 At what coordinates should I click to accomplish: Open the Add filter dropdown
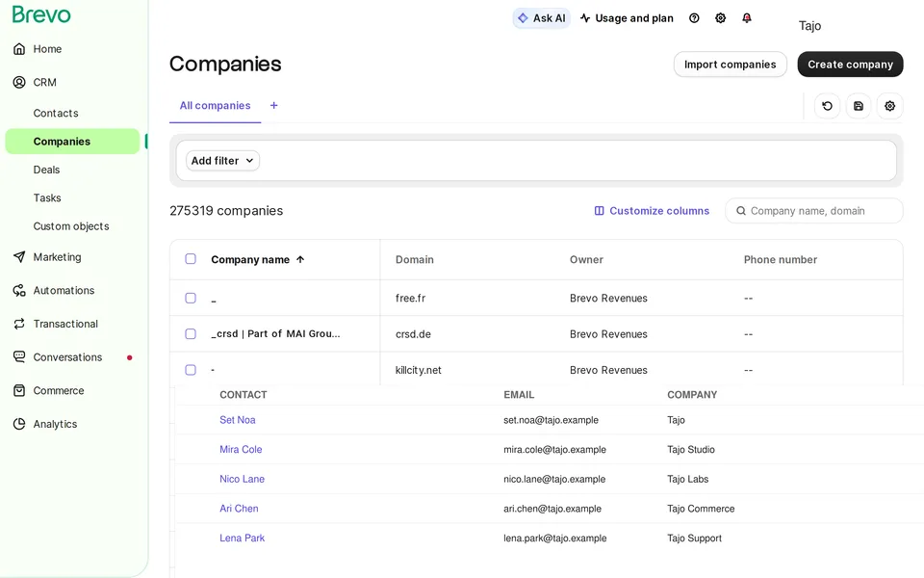tap(222, 161)
